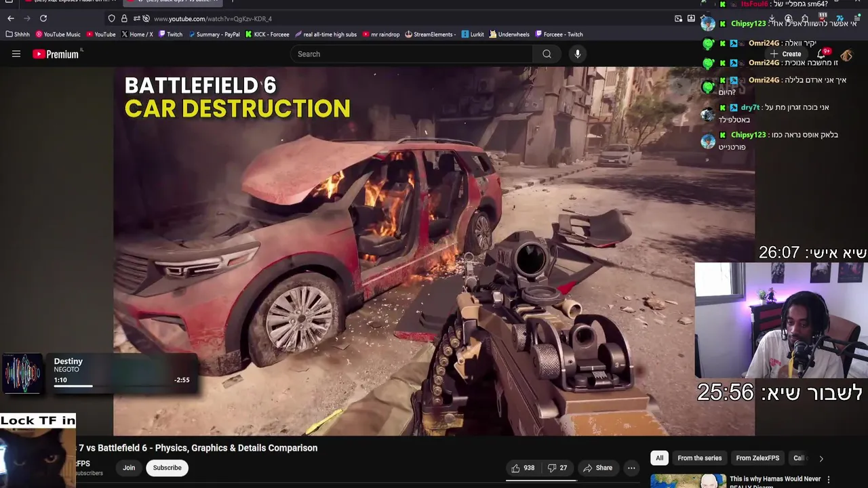Open site security lock icon
The width and height of the screenshot is (868, 488).
click(124, 18)
